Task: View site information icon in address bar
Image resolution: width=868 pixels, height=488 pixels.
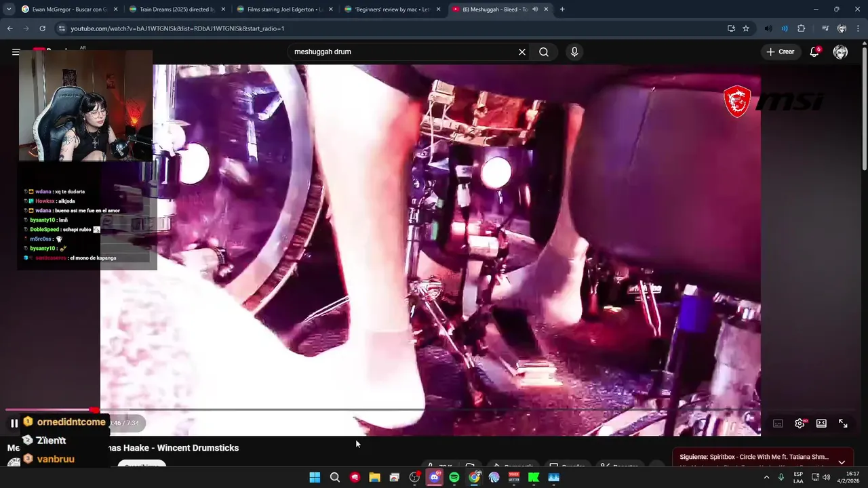Action: tap(62, 28)
